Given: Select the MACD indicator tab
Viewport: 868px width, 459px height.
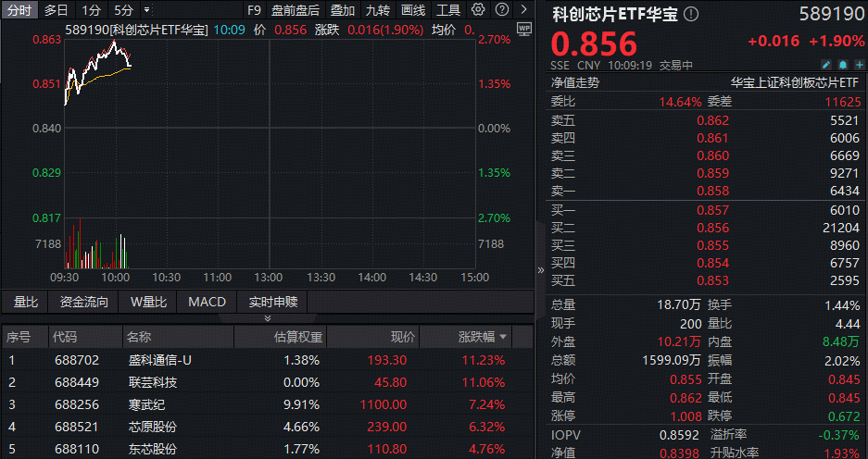Looking at the screenshot, I should [207, 302].
